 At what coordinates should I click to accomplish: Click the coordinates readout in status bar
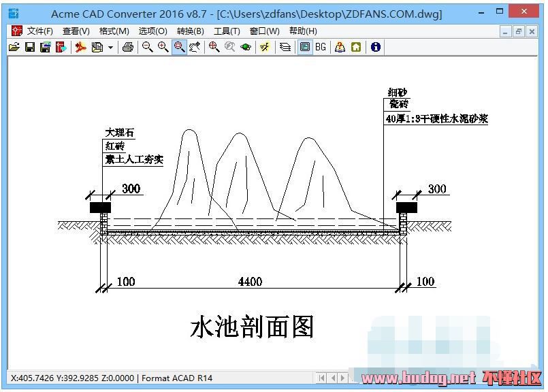72,378
